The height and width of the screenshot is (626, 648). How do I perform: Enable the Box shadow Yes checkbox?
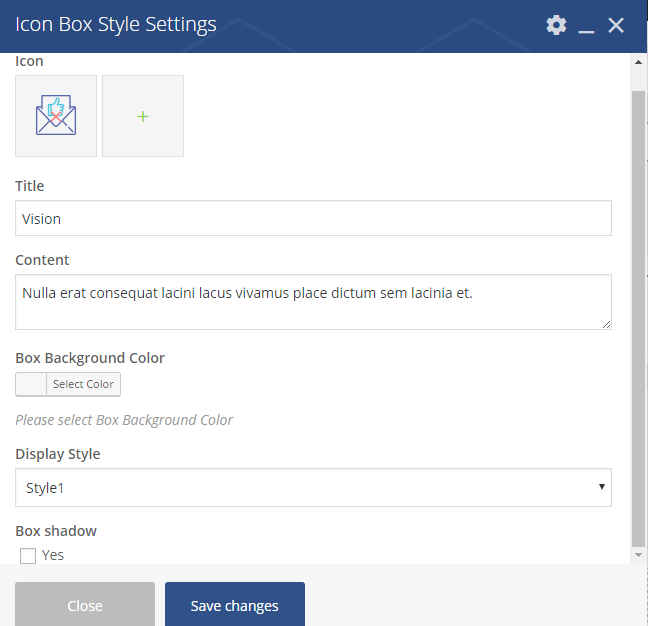point(28,556)
